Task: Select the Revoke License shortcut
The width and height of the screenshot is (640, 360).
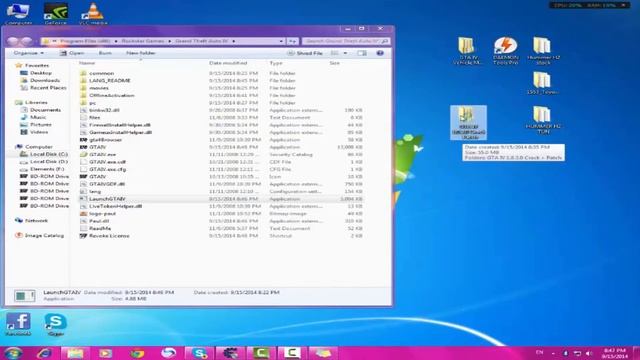Action: [x=109, y=236]
